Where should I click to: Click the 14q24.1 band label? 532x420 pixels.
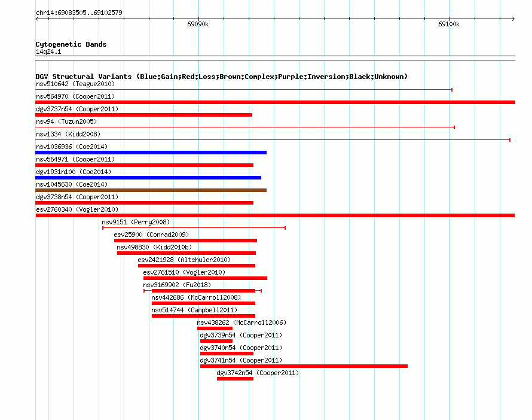coord(48,51)
